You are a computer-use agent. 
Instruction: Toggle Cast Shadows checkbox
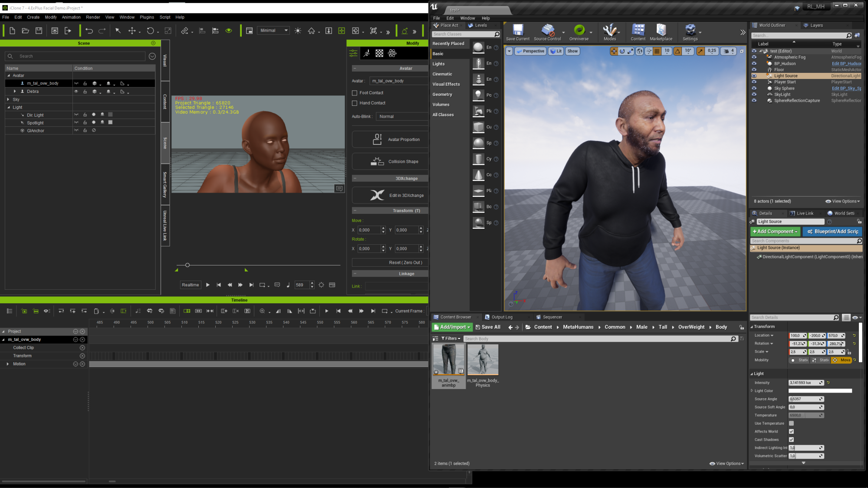pos(791,440)
